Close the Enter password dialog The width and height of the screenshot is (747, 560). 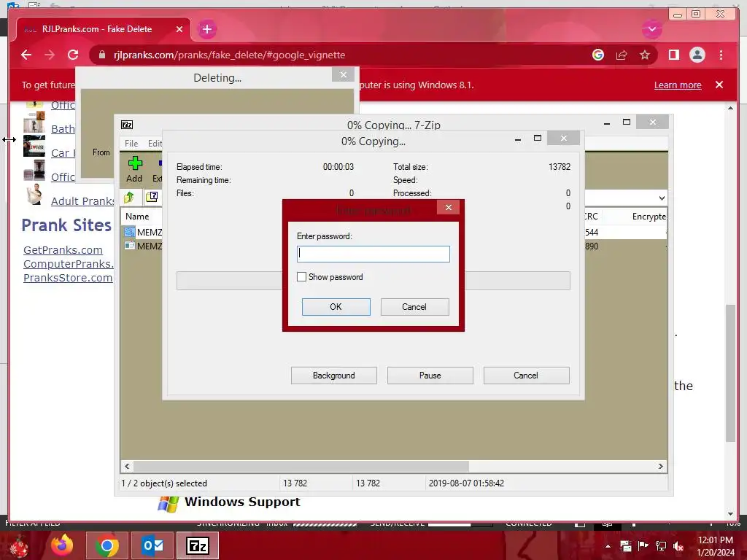point(449,208)
